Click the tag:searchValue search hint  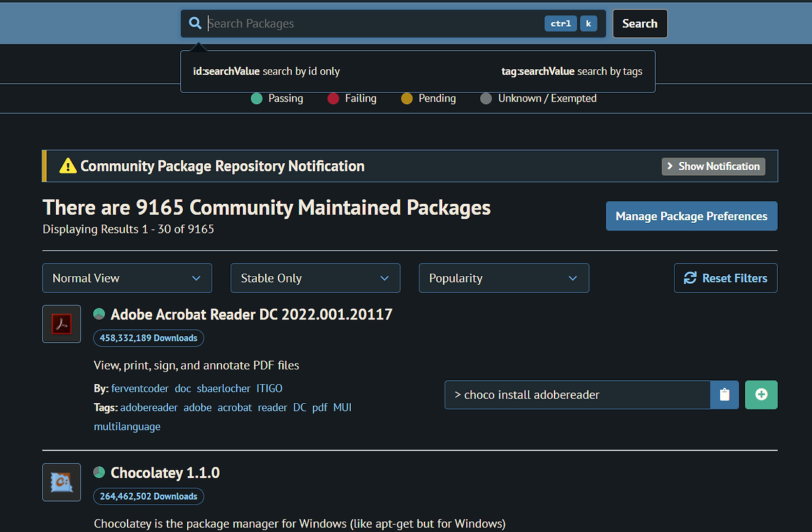pyautogui.click(x=572, y=71)
